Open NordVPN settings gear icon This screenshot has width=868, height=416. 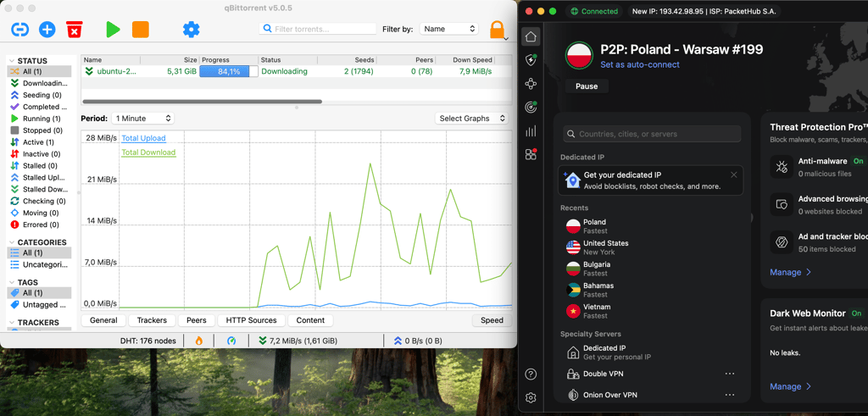pos(531,397)
